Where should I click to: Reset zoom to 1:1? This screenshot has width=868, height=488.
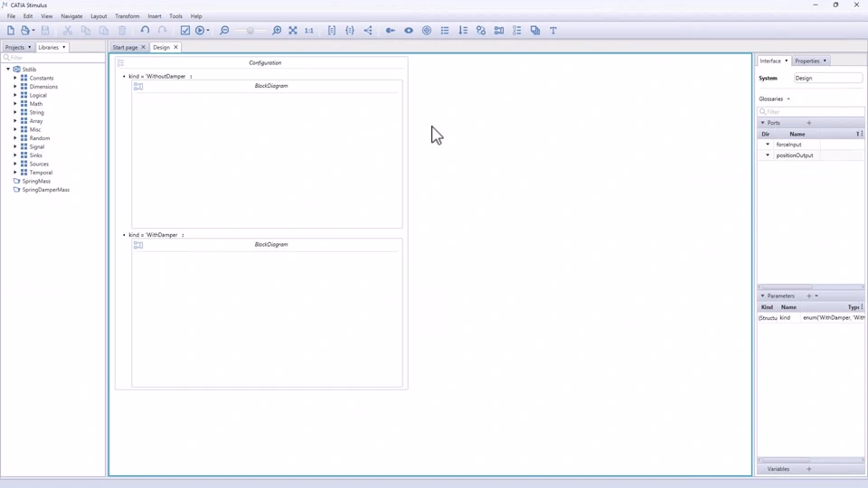(309, 31)
